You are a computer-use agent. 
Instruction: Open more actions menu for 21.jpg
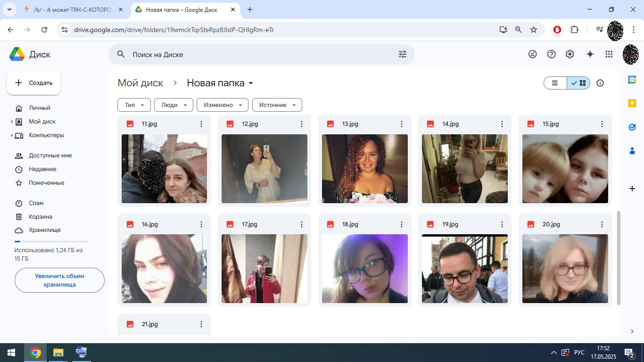(201, 324)
